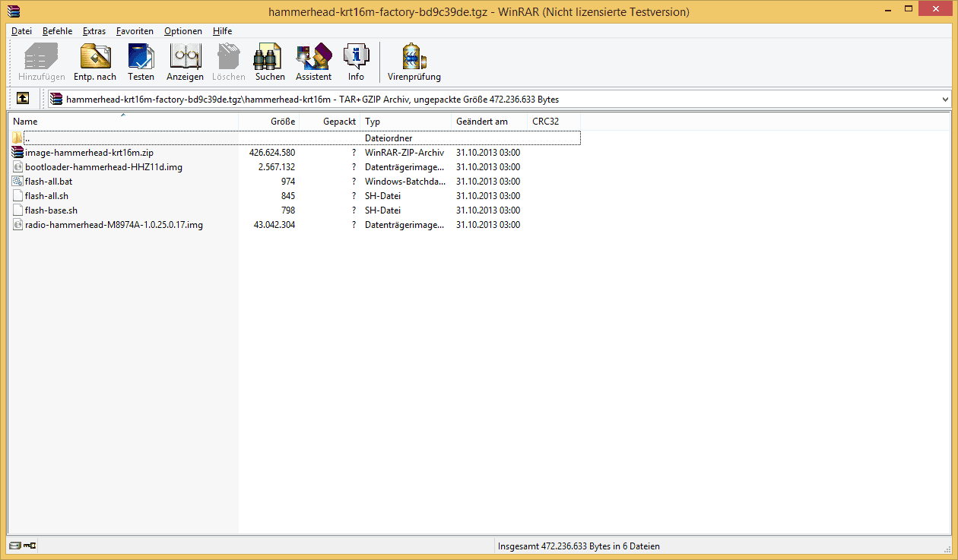Click the archive path address field

498,99
